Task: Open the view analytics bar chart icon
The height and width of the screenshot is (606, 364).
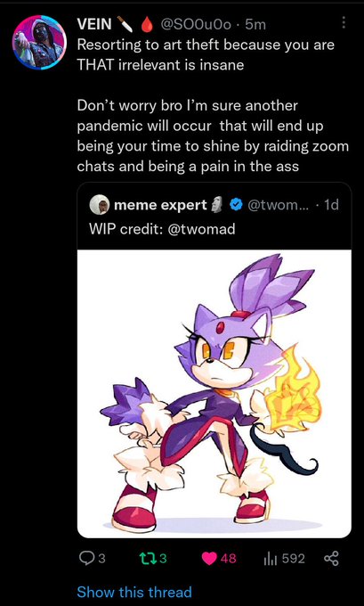Action: 271,558
